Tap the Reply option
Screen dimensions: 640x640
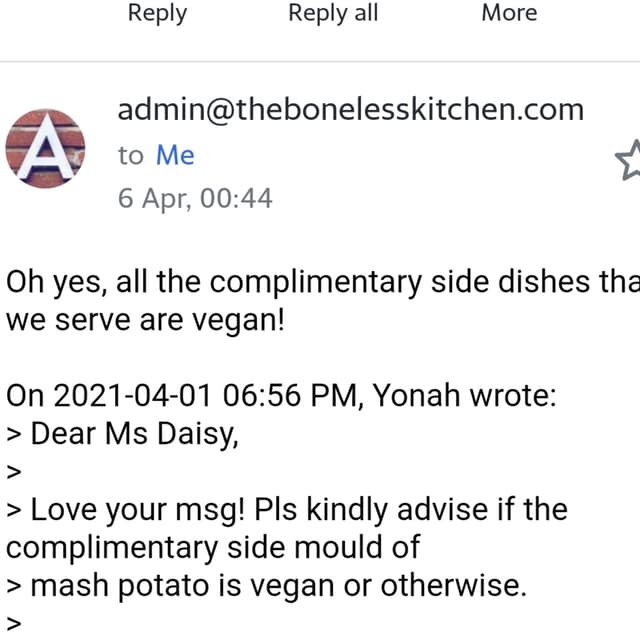[x=158, y=13]
